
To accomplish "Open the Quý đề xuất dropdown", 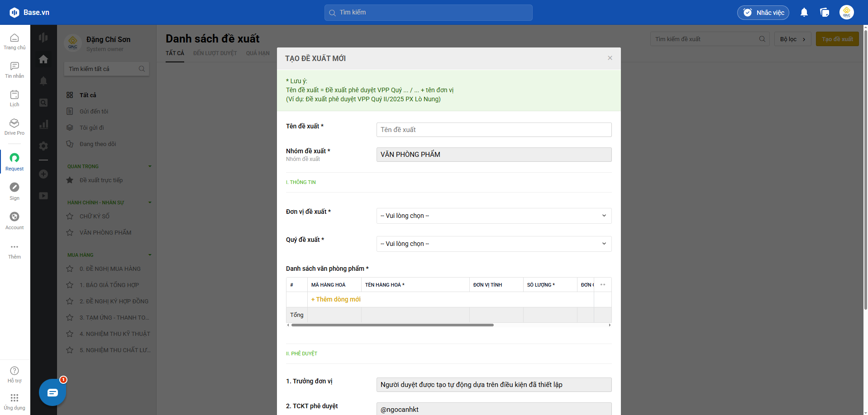I will (494, 244).
